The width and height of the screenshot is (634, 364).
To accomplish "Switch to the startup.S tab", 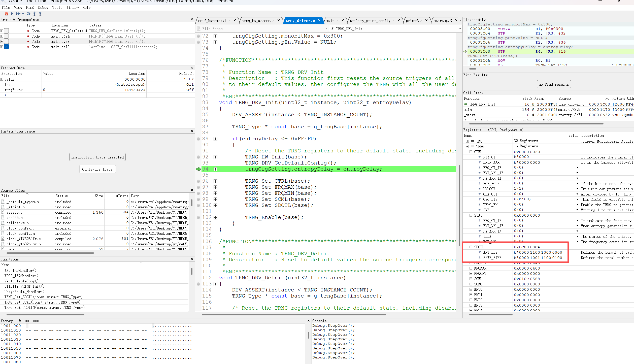I will [443, 21].
